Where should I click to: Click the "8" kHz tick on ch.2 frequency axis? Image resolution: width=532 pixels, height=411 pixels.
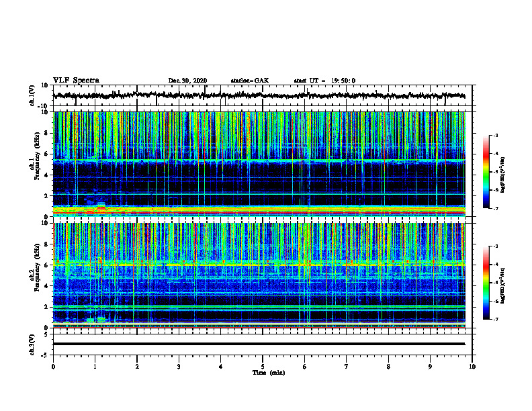[x=46, y=244]
